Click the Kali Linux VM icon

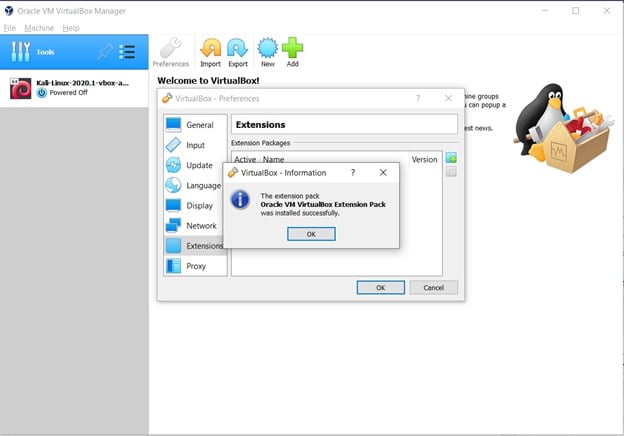20,88
